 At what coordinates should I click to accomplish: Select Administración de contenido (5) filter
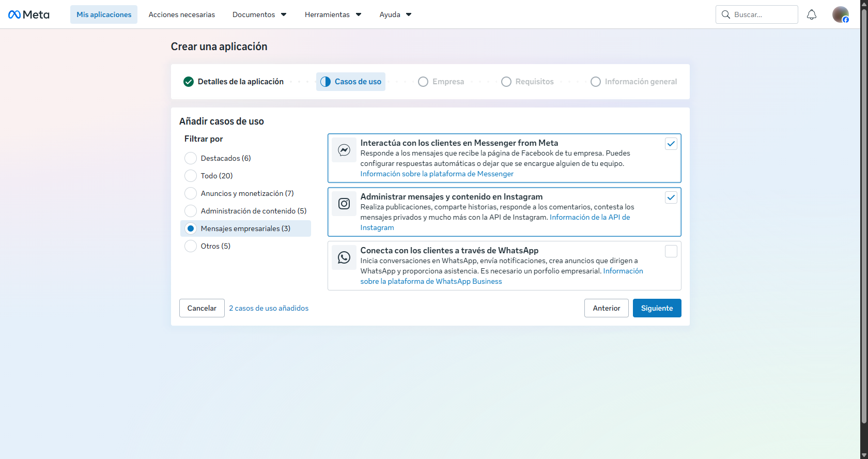click(191, 211)
